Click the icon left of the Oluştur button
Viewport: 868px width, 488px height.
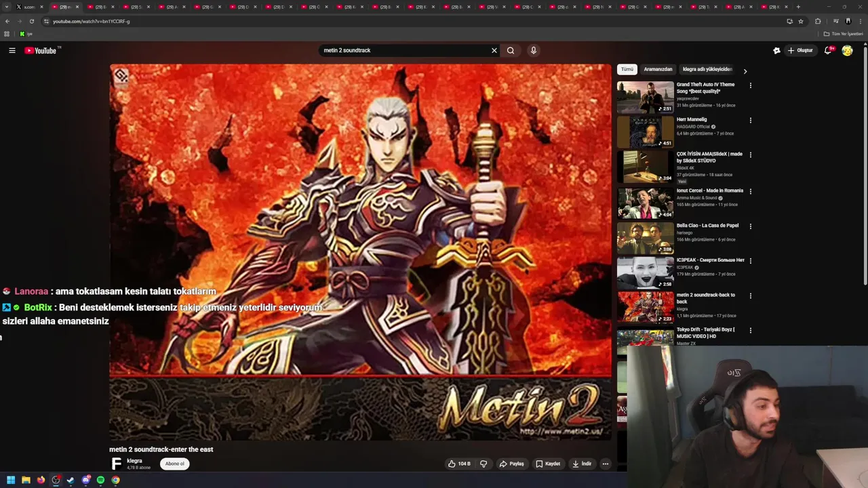pos(776,50)
